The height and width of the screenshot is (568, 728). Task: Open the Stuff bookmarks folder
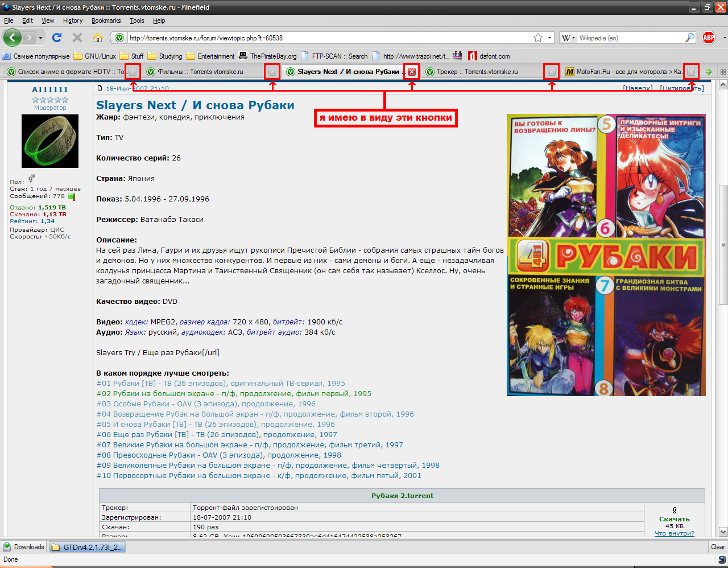click(x=131, y=56)
